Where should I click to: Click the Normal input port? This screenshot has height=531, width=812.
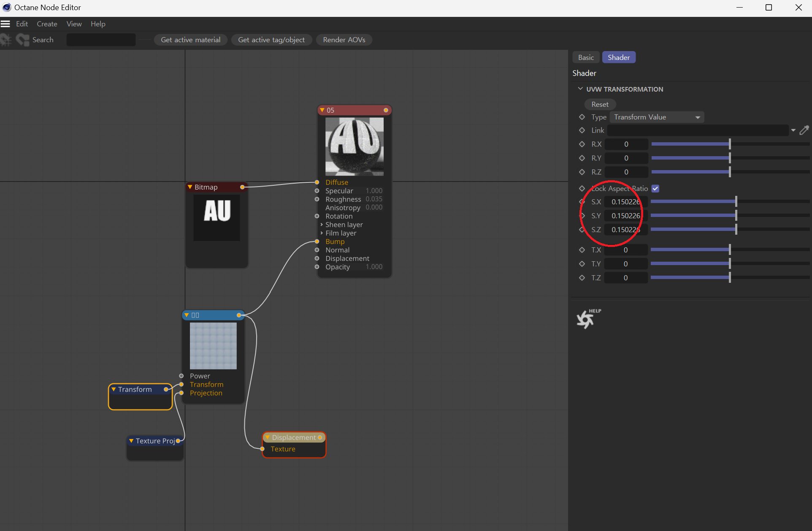tap(317, 250)
